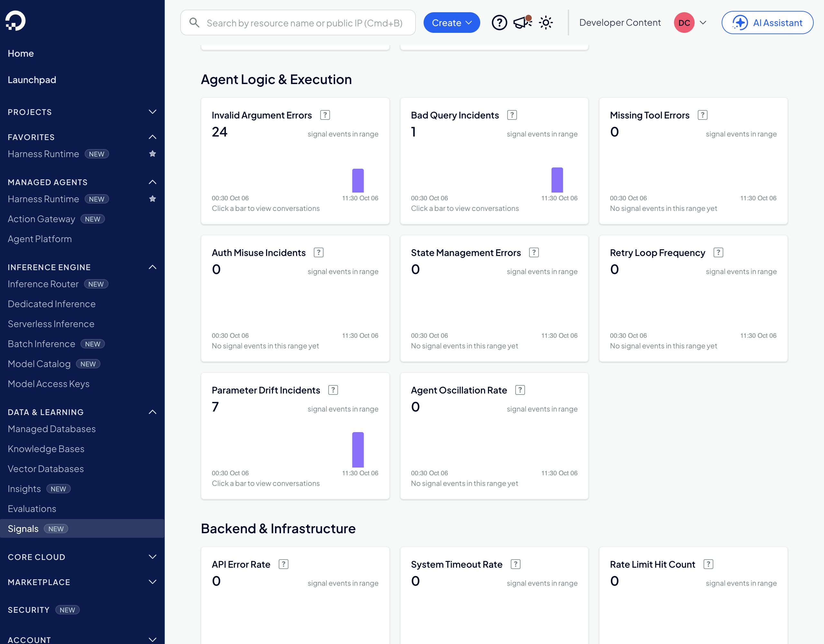Image resolution: width=824 pixels, height=644 pixels.
Task: Click the help icon next to State Management Errors
Action: [533, 252]
